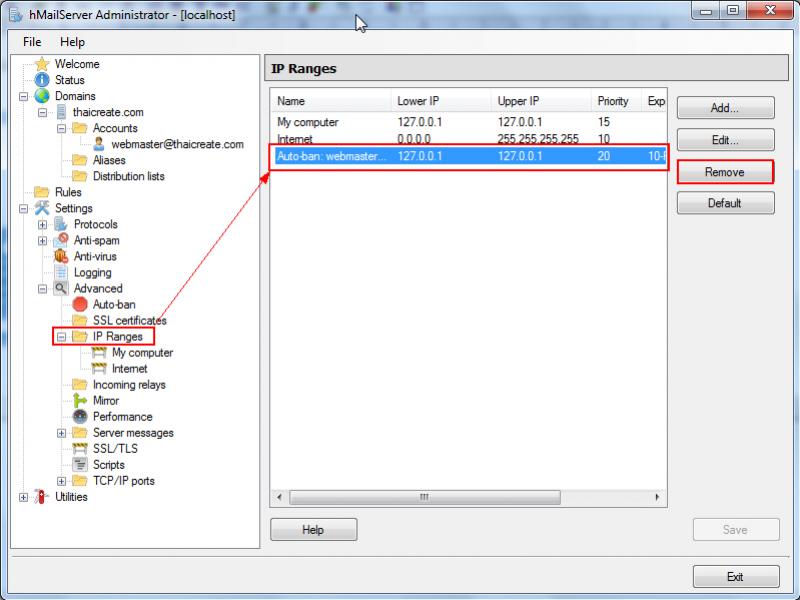The width and height of the screenshot is (800, 600).
Task: Click the thaicreate.com server icon
Action: tap(61, 112)
